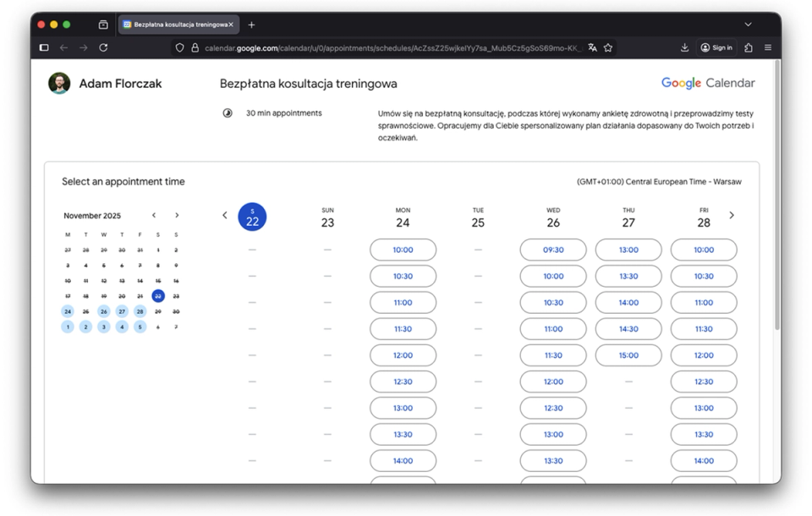Select the highlighted day 22 header circle

click(x=252, y=217)
